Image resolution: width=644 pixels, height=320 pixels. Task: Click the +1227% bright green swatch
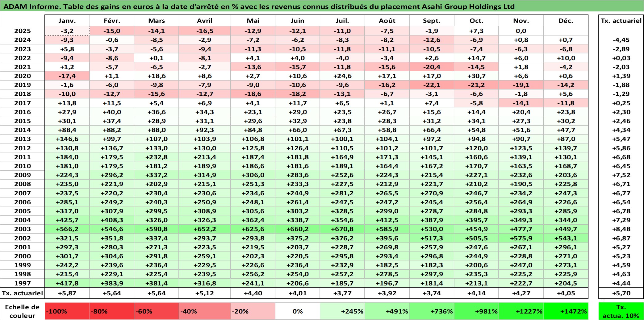(x=521, y=311)
